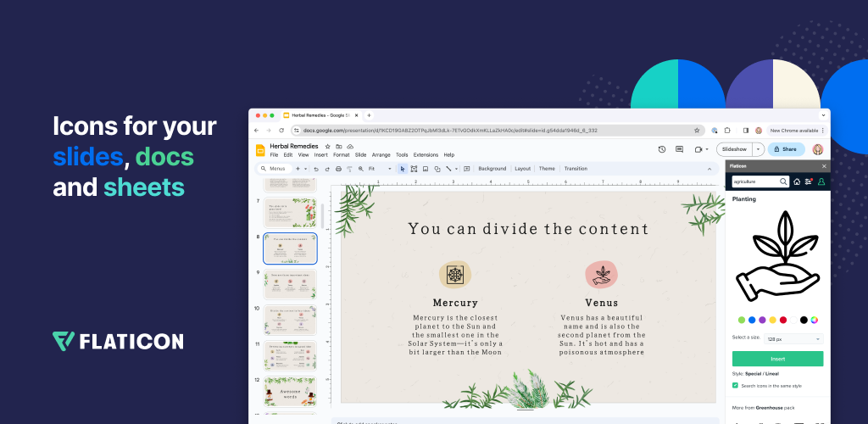Click the Redo arrow in Slides toolbar

pyautogui.click(x=327, y=169)
